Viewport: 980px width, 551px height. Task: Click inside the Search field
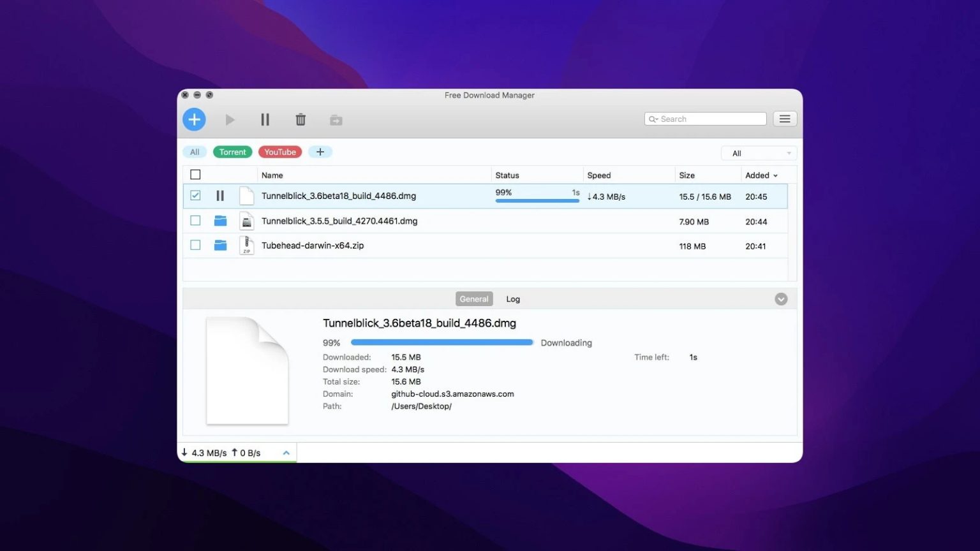coord(704,119)
